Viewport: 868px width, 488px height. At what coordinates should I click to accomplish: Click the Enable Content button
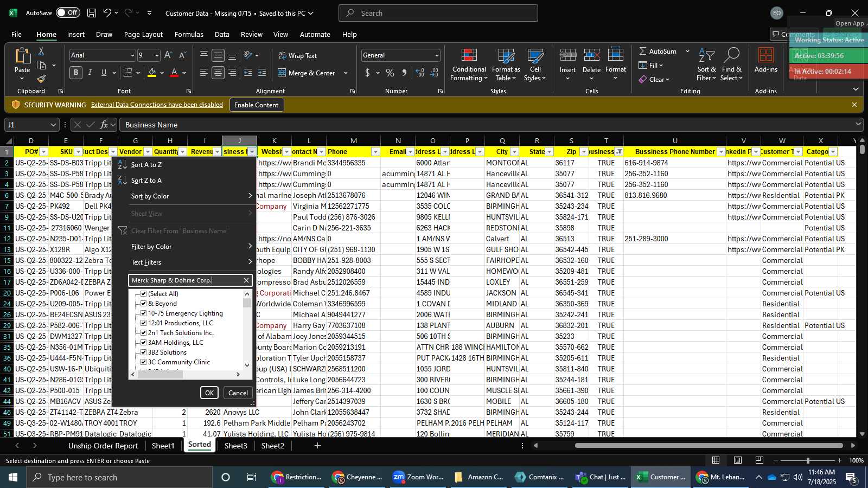[256, 105]
